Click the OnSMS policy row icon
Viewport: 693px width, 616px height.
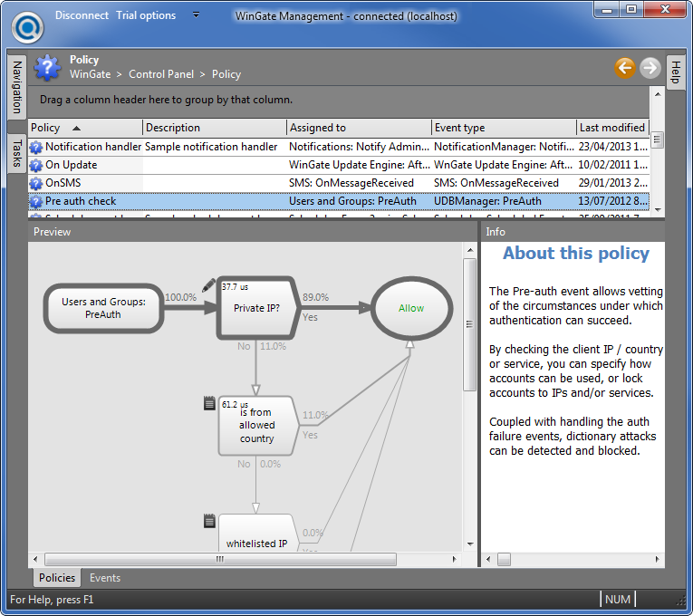pos(36,183)
